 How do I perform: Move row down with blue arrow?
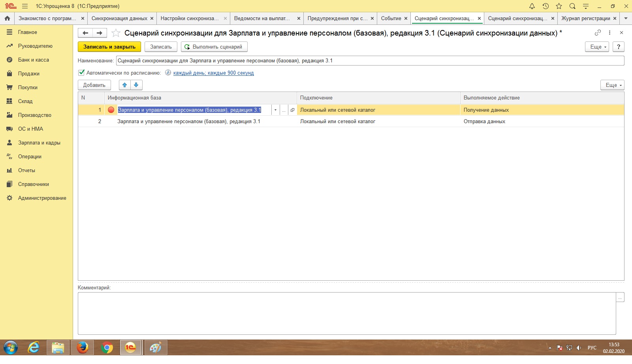(136, 85)
